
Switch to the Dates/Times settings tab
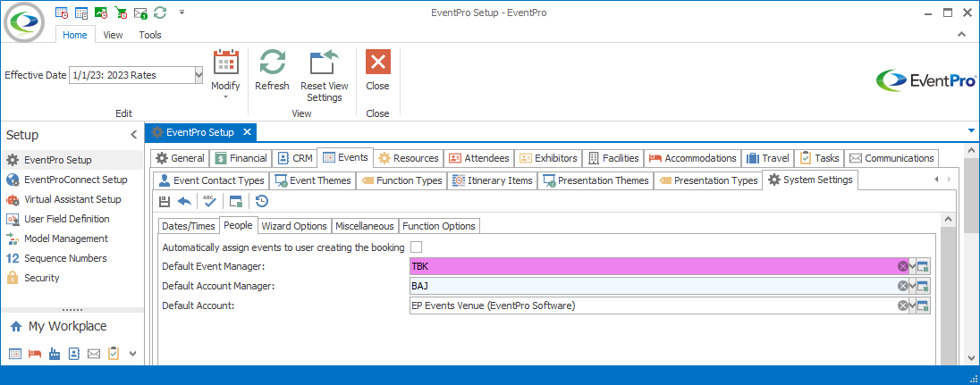188,226
